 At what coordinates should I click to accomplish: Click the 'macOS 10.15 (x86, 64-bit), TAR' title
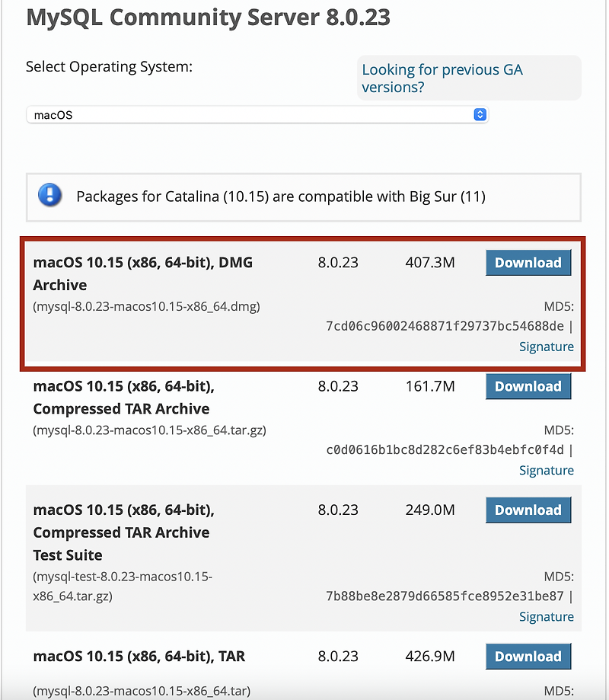click(139, 657)
